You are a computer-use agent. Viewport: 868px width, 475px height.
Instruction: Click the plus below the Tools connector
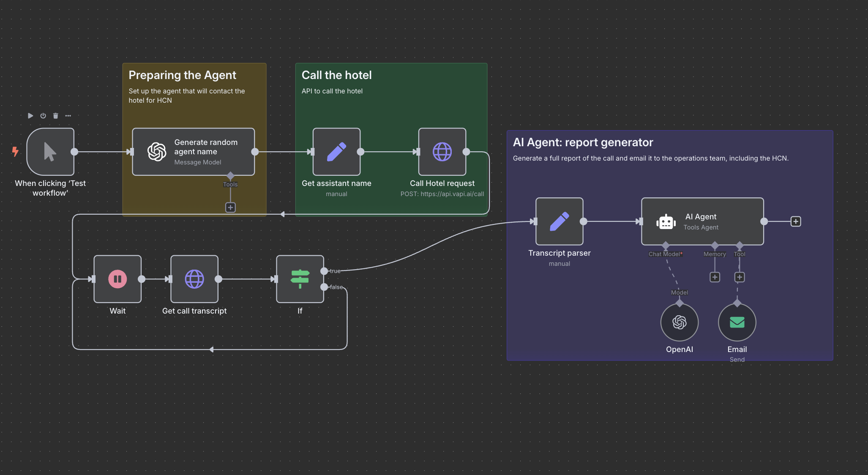(230, 207)
